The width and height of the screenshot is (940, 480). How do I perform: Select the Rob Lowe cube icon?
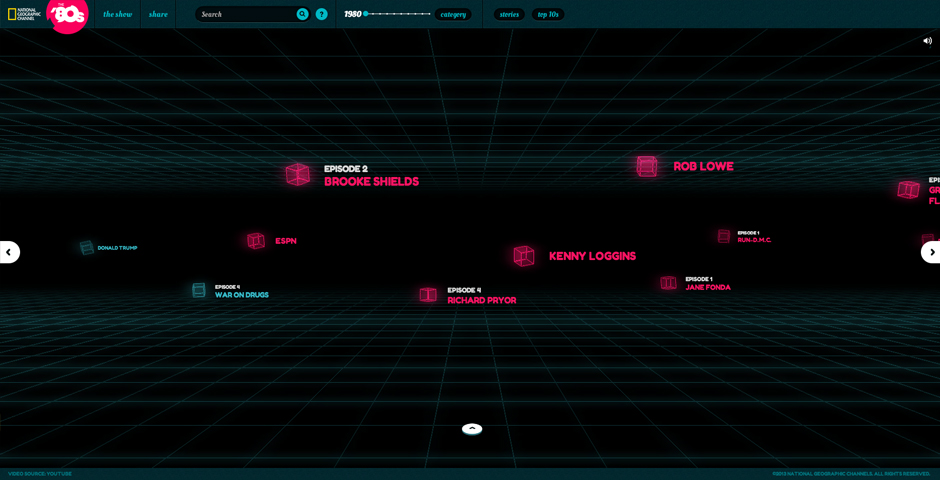pos(647,166)
